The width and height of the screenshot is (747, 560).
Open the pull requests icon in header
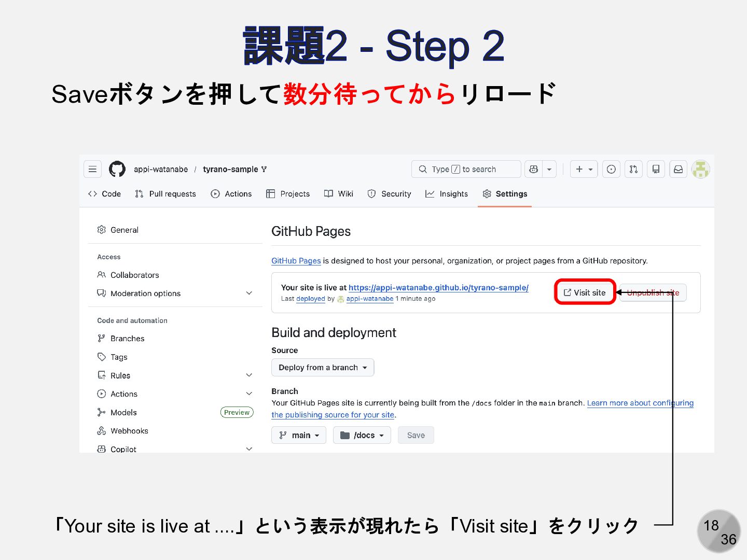[x=633, y=169]
